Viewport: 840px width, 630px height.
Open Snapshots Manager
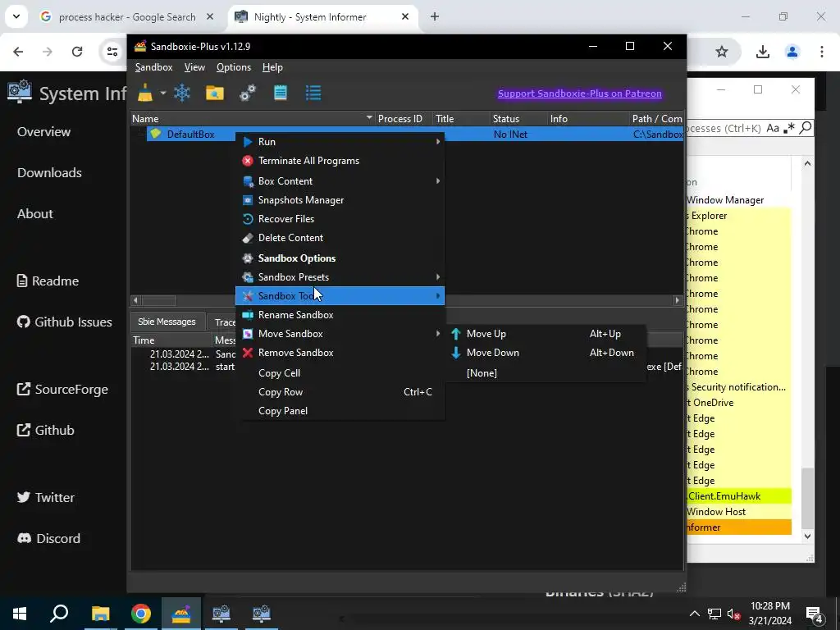click(340, 200)
